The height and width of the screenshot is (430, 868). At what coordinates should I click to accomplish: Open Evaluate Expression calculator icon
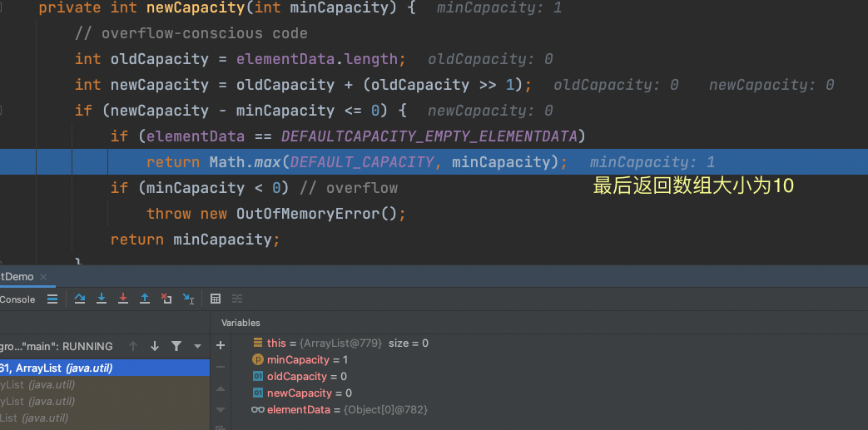pyautogui.click(x=216, y=299)
